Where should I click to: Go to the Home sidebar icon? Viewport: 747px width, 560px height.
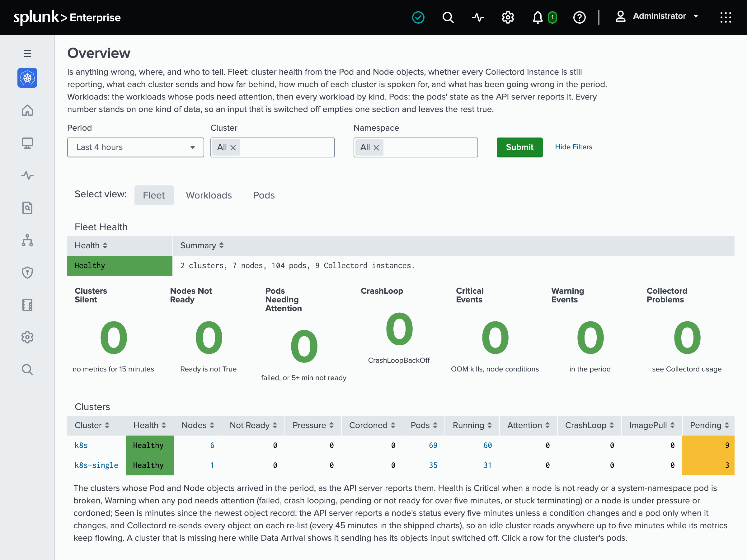click(x=27, y=110)
